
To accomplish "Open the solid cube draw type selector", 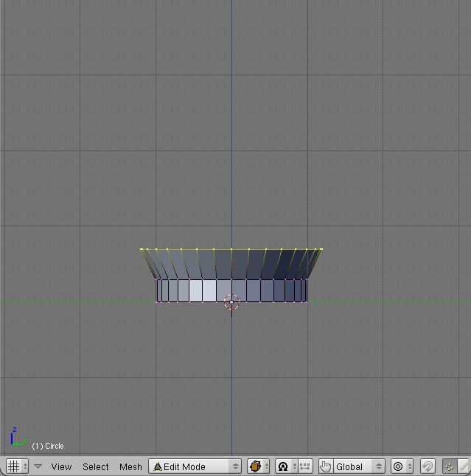I will 258,466.
